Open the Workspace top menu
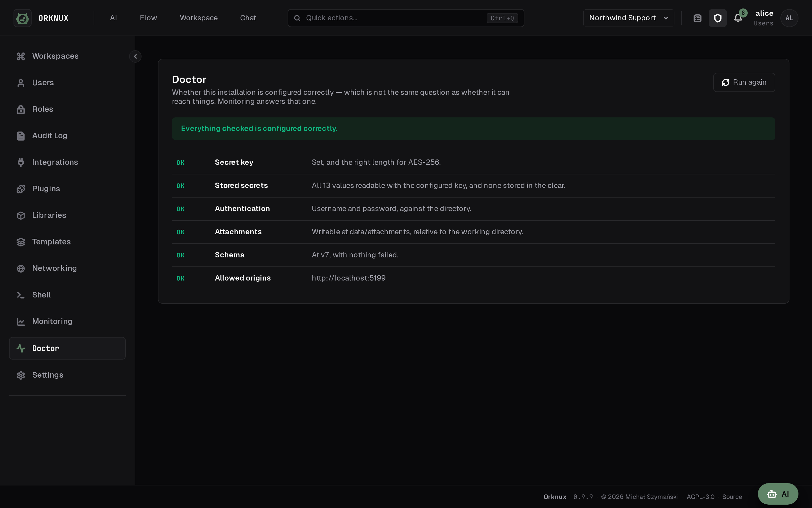This screenshot has height=508, width=812. point(199,18)
